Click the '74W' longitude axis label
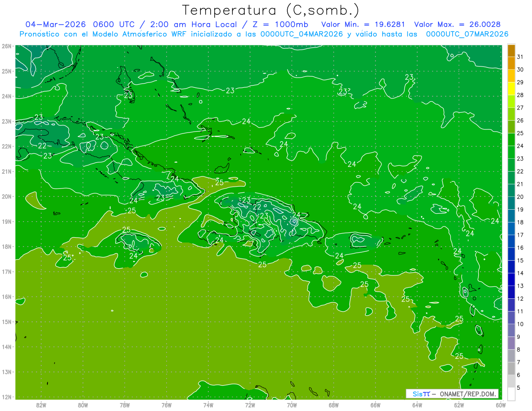The width and height of the screenshot is (532, 411). coord(208,405)
